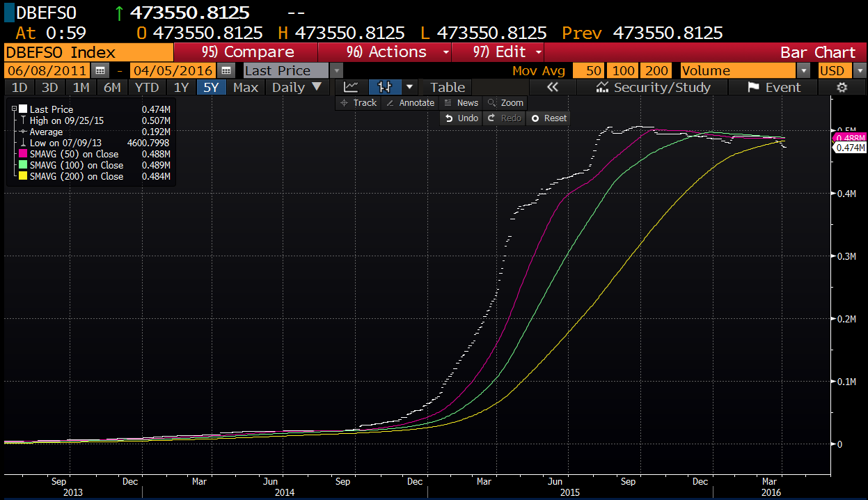The width and height of the screenshot is (868, 500).
Task: Activate the Track crosshair tool
Action: tap(358, 102)
